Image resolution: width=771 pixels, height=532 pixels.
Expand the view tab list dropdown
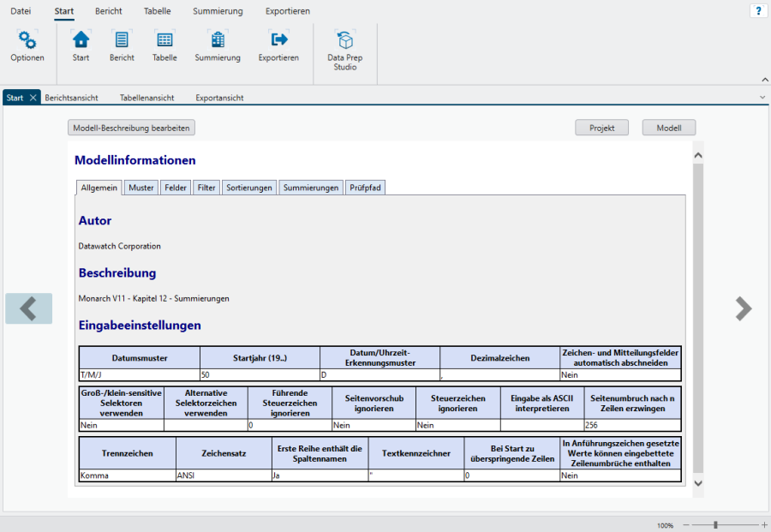762,98
